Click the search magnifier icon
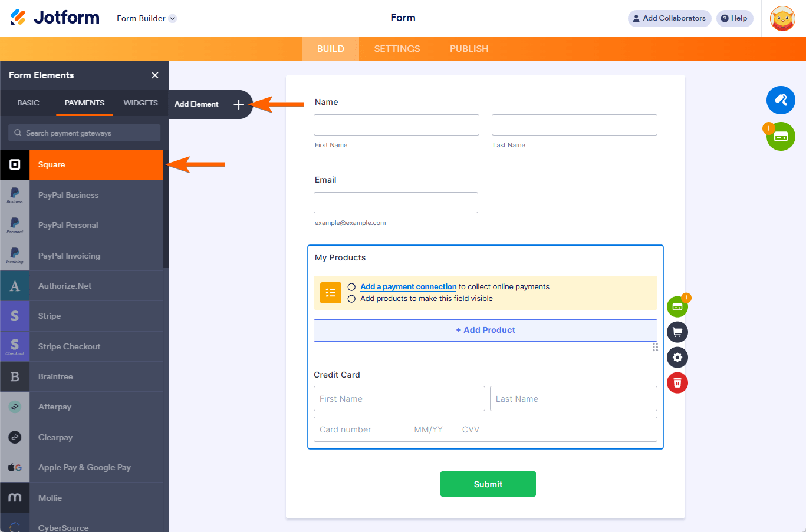The height and width of the screenshot is (532, 806). pyautogui.click(x=18, y=133)
